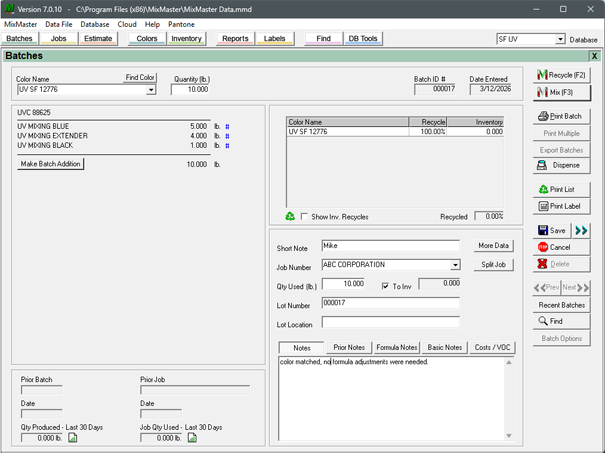Uncheck the To Inv checkbox
The height and width of the screenshot is (453, 605).
385,285
